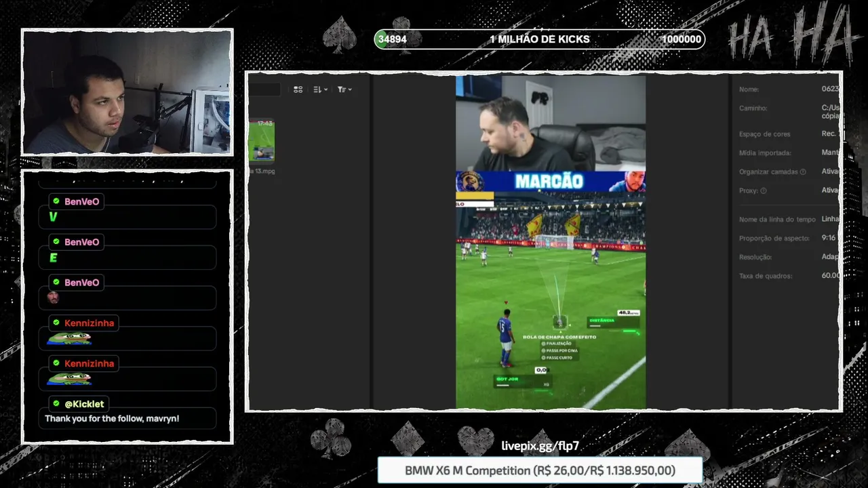Click the Organizar camadas label
The width and height of the screenshot is (868, 488).
(768, 172)
